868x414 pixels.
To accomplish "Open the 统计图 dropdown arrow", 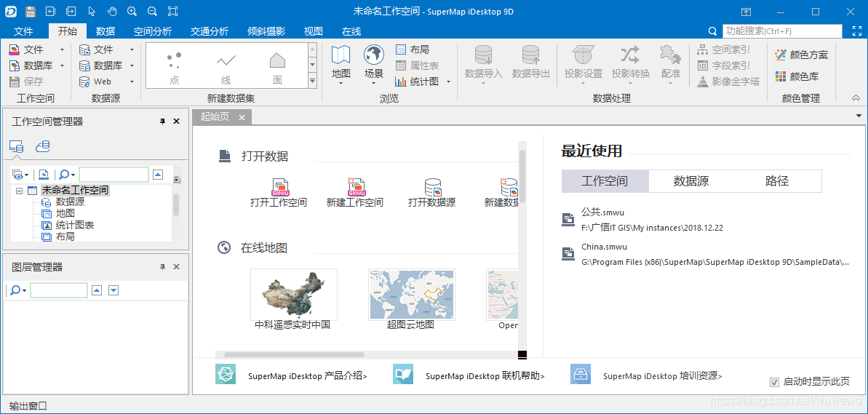I will [x=448, y=82].
